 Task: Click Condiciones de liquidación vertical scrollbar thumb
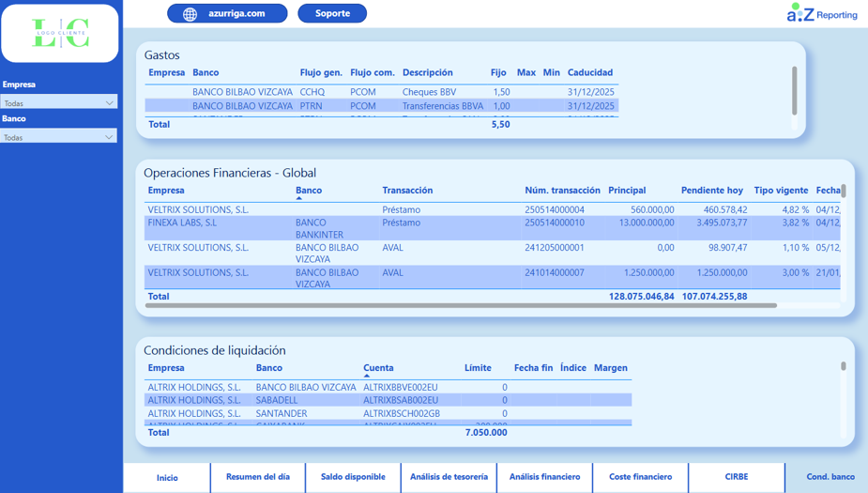[843, 366]
